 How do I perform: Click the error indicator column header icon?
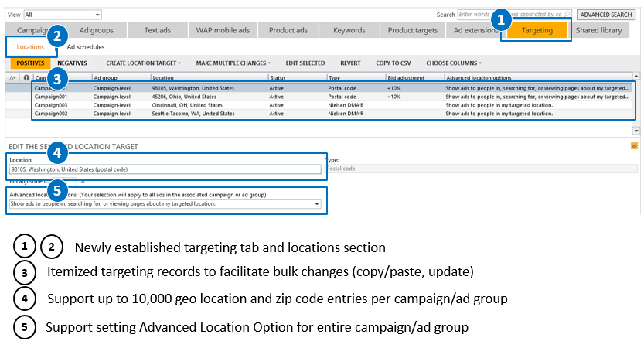[x=26, y=78]
